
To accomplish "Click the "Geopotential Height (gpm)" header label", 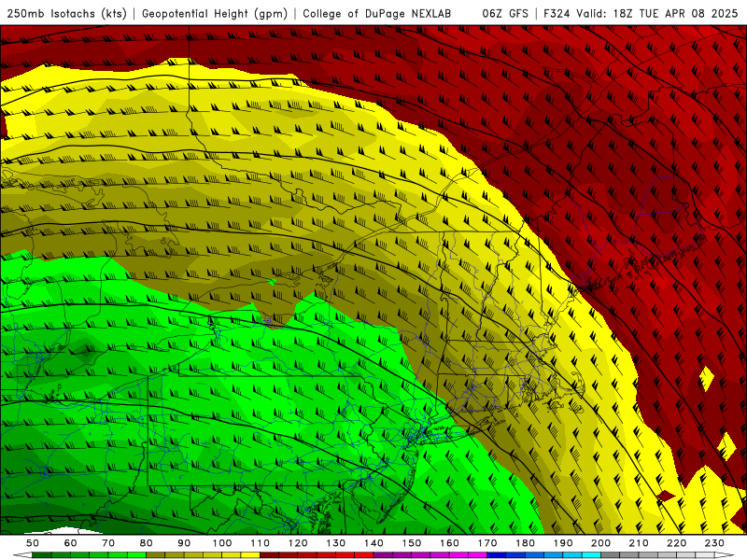I will pos(215,14).
